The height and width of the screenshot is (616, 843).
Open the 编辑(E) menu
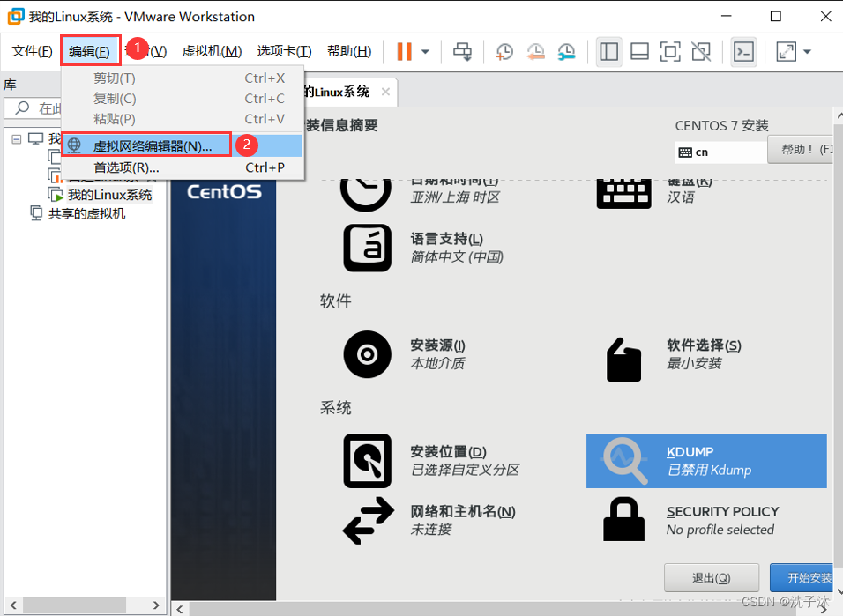click(x=89, y=52)
